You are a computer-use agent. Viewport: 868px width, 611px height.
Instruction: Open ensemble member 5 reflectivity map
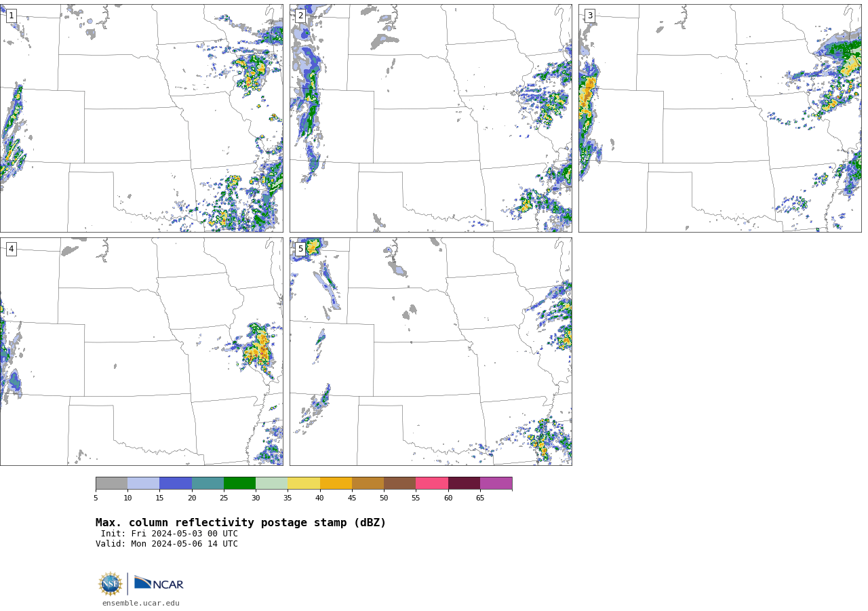[431, 351]
